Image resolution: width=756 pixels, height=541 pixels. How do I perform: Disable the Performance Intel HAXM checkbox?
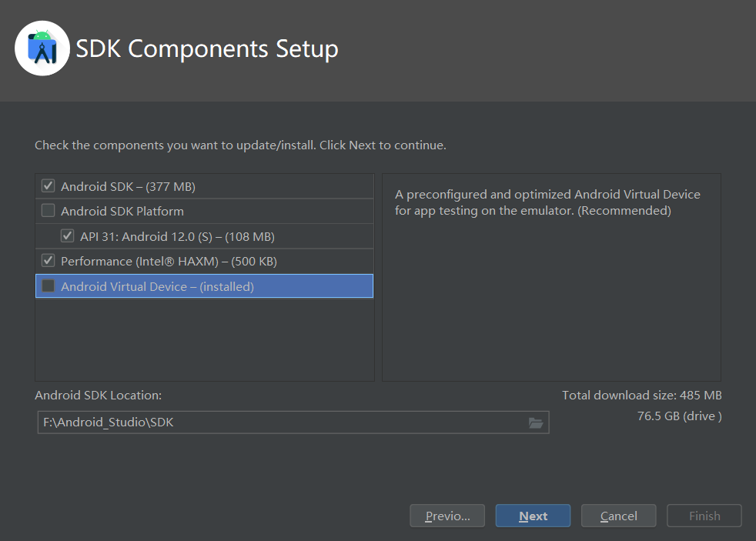point(49,261)
